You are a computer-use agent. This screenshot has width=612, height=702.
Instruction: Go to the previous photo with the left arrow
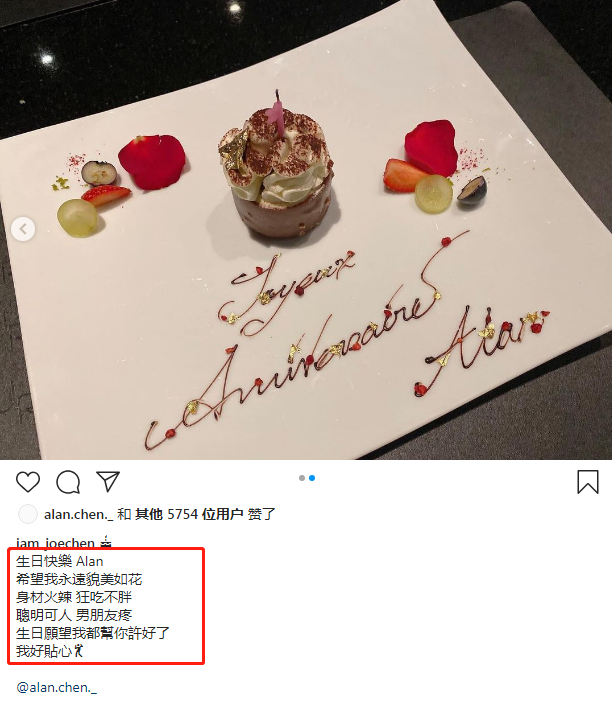click(x=23, y=229)
